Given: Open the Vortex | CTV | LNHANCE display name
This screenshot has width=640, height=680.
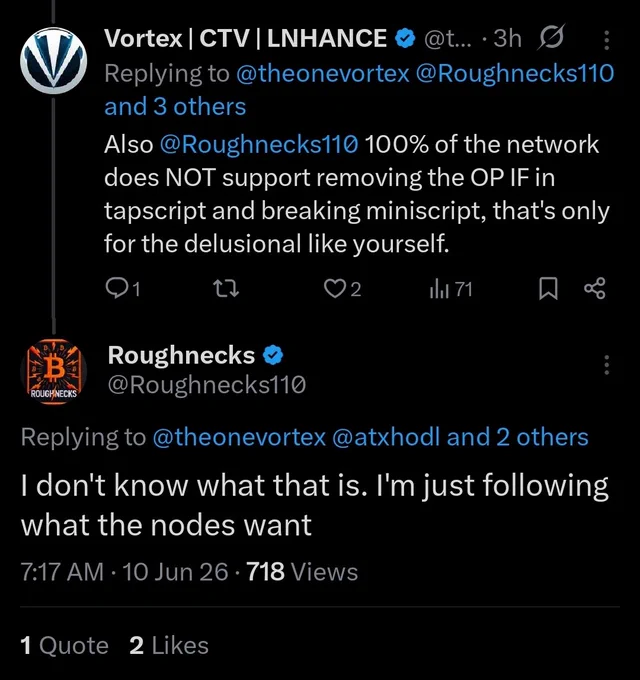Looking at the screenshot, I should (x=245, y=38).
